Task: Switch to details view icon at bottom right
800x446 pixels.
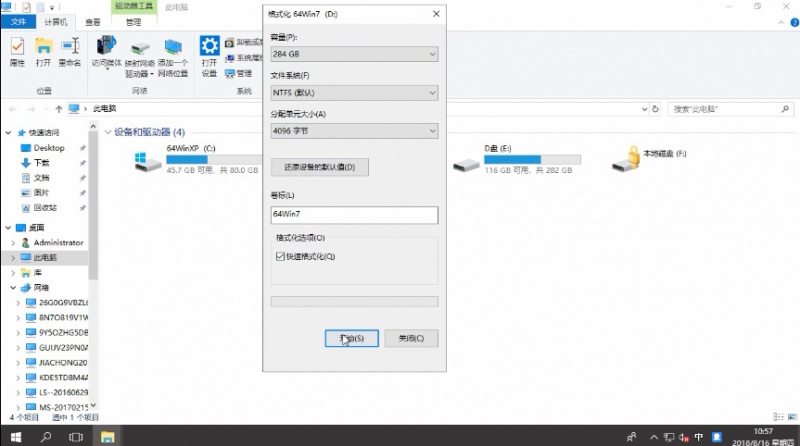Action: pyautogui.click(x=779, y=417)
